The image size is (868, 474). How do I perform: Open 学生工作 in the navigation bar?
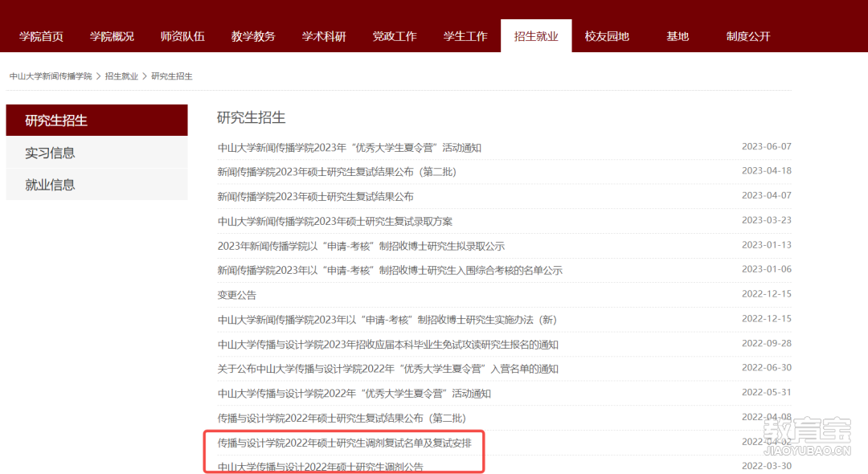pos(465,36)
